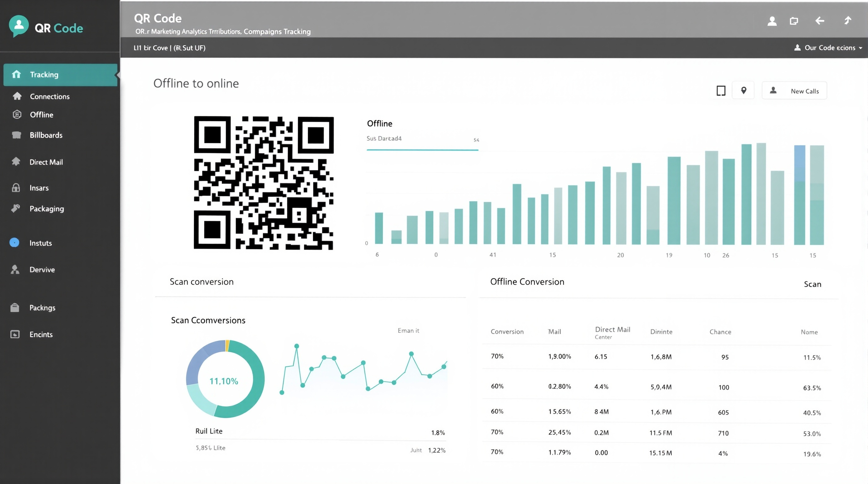
Task: Click the Packaging tag icon
Action: coord(15,208)
